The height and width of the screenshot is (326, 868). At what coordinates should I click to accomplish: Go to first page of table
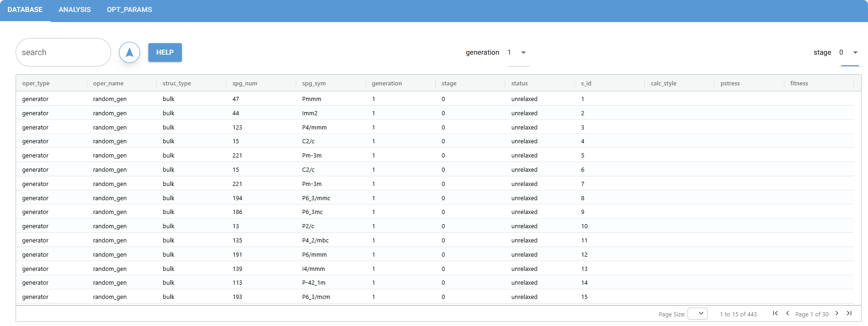pyautogui.click(x=775, y=313)
